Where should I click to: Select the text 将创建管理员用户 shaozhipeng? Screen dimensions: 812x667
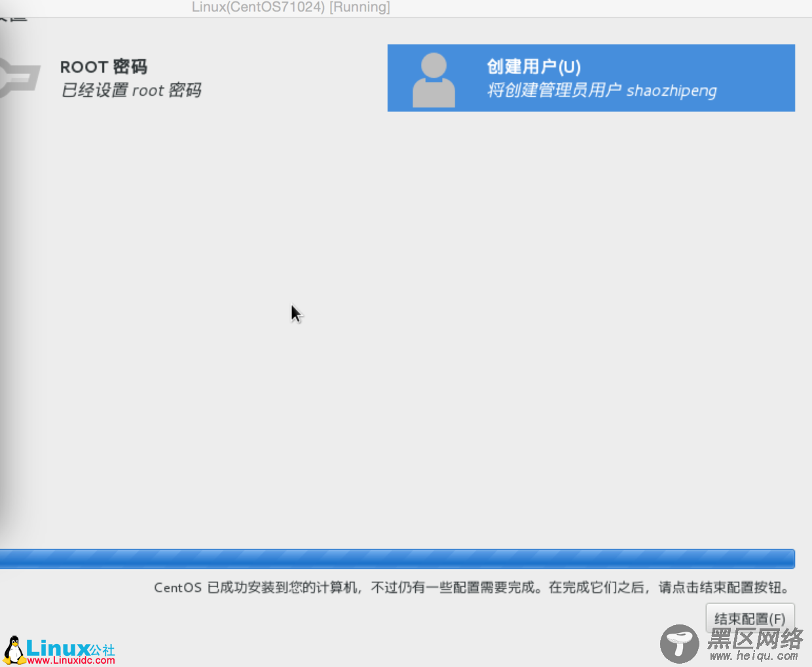602,90
